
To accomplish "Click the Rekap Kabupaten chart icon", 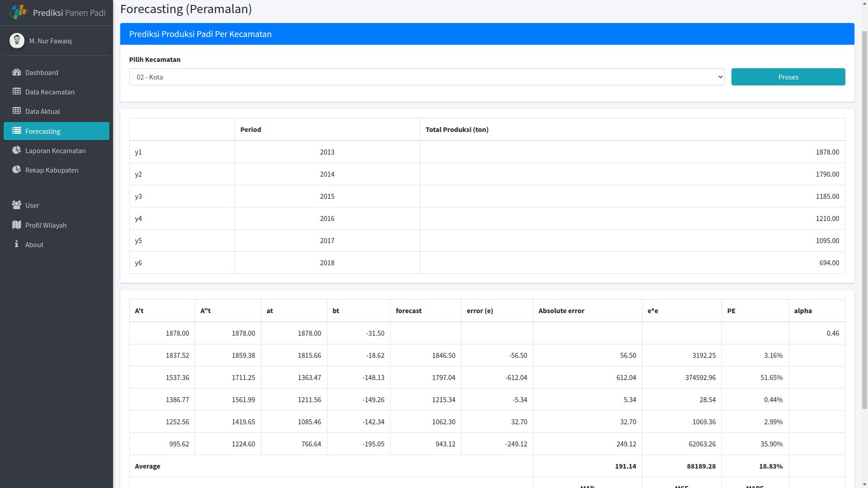I will [x=17, y=170].
